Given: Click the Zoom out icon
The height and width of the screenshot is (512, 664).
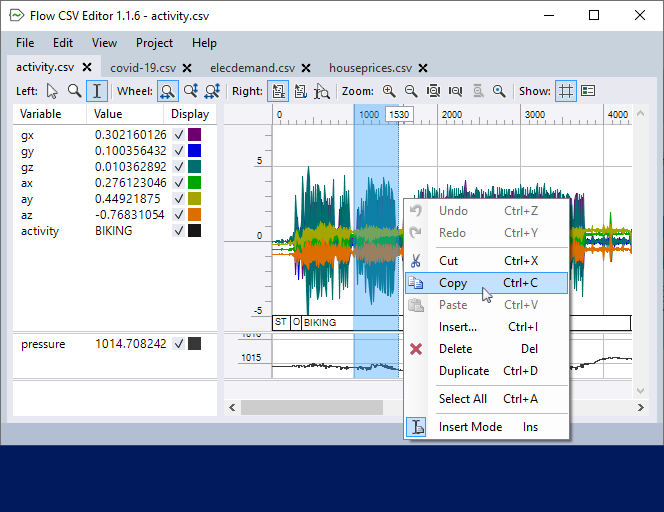Looking at the screenshot, I should [x=411, y=91].
